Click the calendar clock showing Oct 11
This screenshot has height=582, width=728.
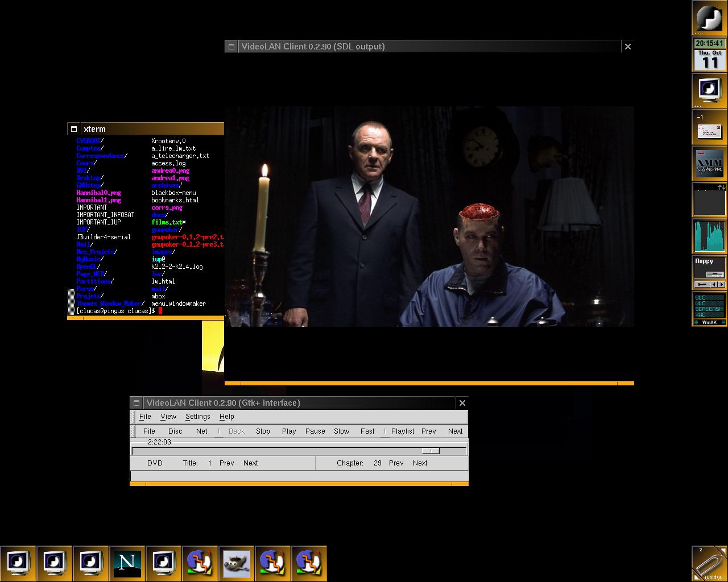click(x=709, y=55)
